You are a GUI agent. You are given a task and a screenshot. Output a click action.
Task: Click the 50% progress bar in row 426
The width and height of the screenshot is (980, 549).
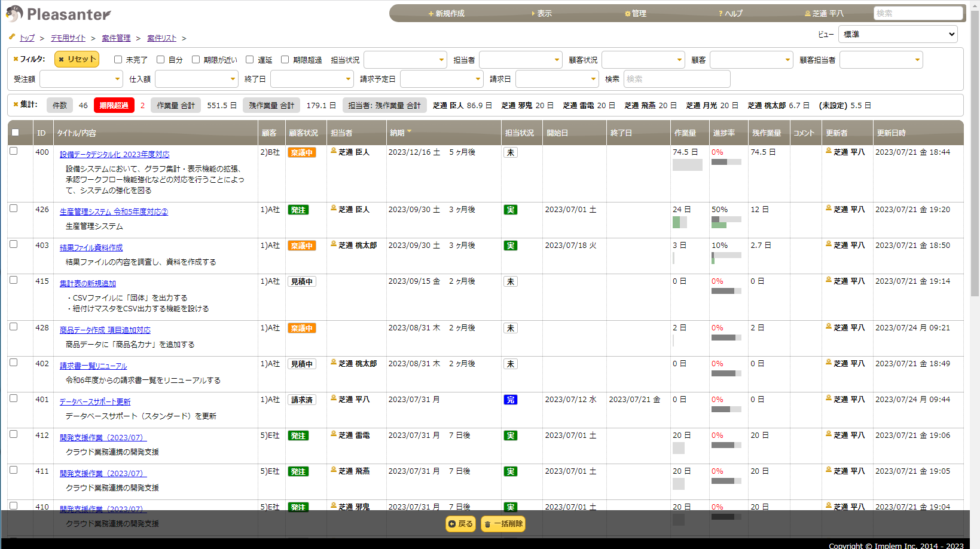(726, 222)
